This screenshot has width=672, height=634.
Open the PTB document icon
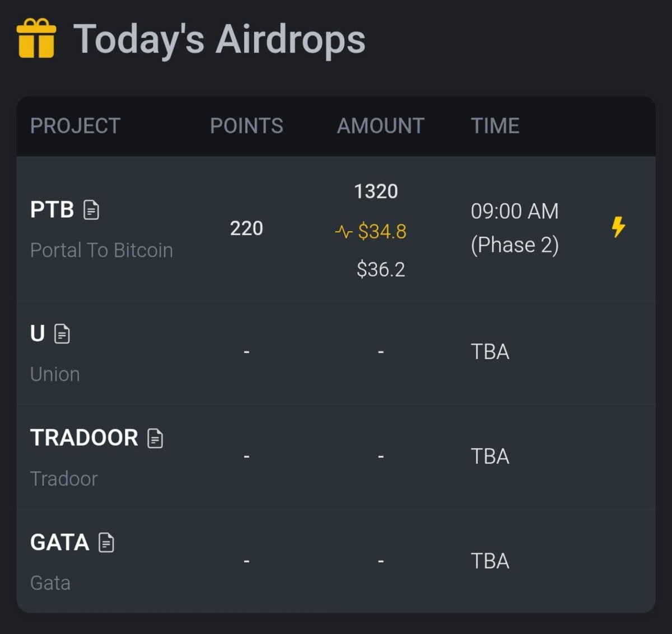[91, 210]
